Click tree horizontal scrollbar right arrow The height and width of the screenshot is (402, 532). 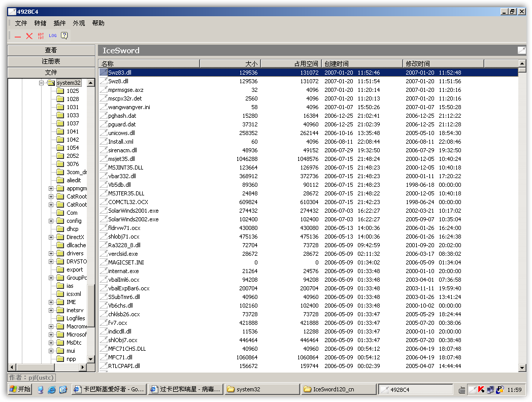(83, 367)
